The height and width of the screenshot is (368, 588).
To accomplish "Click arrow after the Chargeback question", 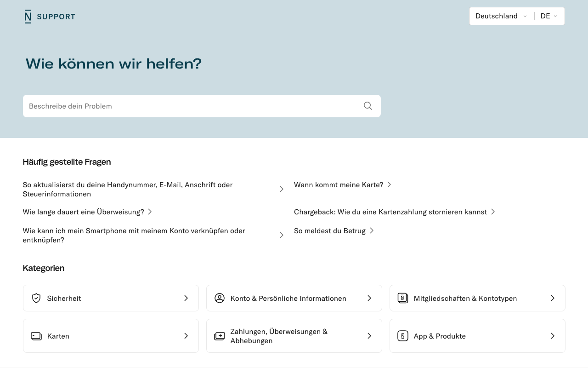I will point(493,212).
